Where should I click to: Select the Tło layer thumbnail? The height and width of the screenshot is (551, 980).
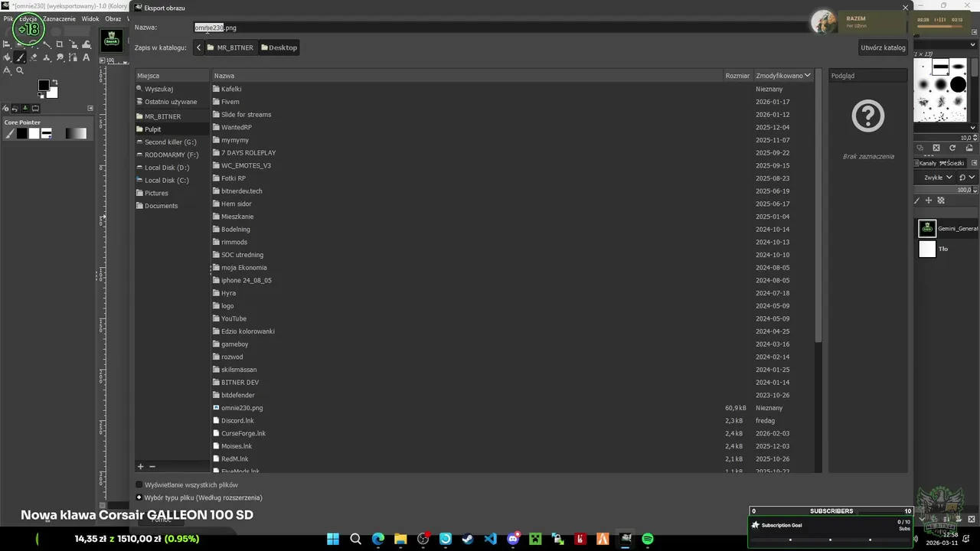coord(927,249)
